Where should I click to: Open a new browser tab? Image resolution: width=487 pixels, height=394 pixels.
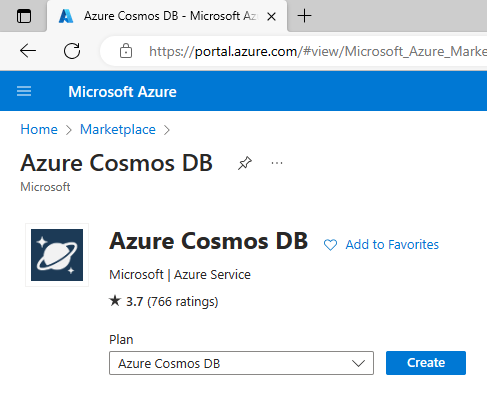304,16
